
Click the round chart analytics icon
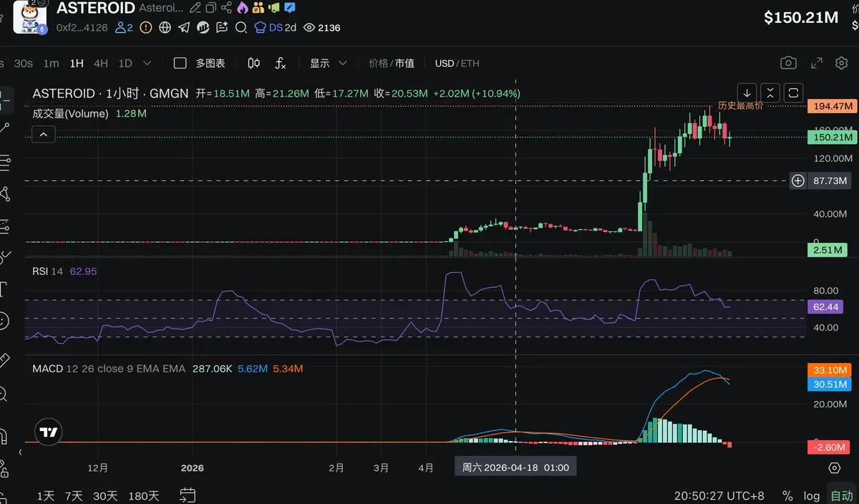click(203, 27)
